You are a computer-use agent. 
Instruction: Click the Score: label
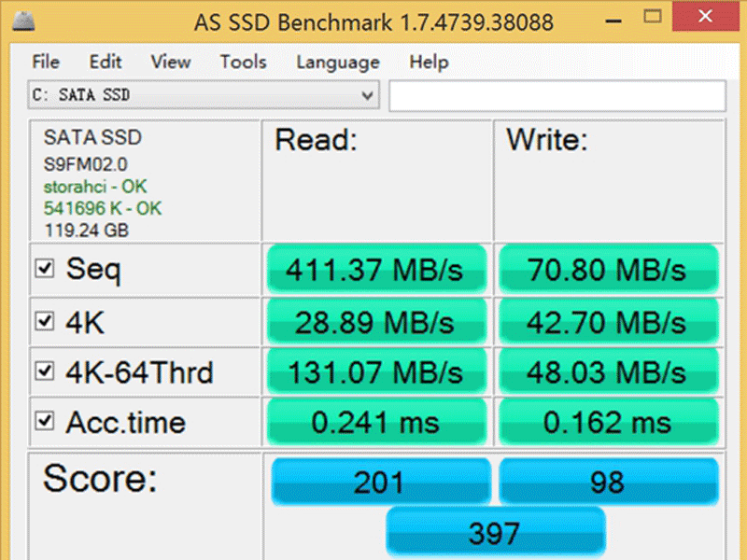pyautogui.click(x=100, y=478)
